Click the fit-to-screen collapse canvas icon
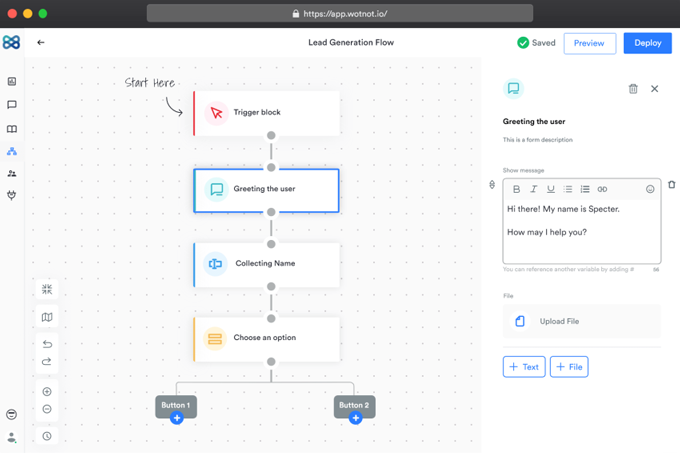The image size is (680, 453). click(47, 289)
